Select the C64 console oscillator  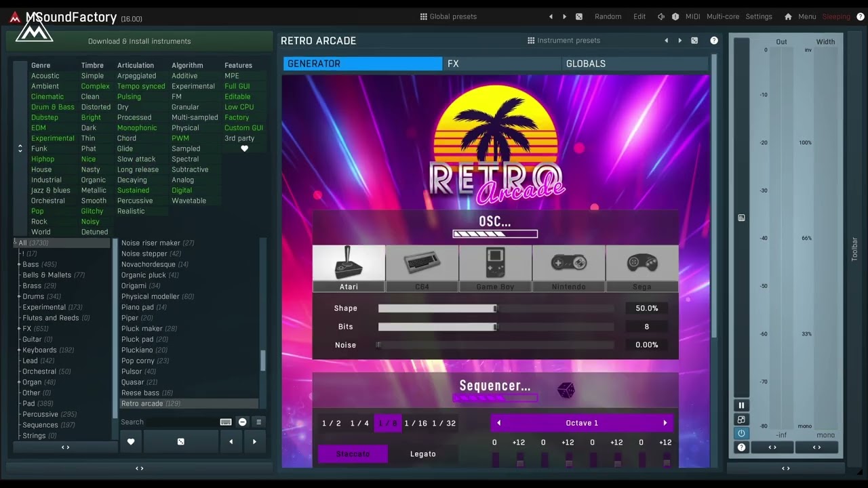click(422, 268)
